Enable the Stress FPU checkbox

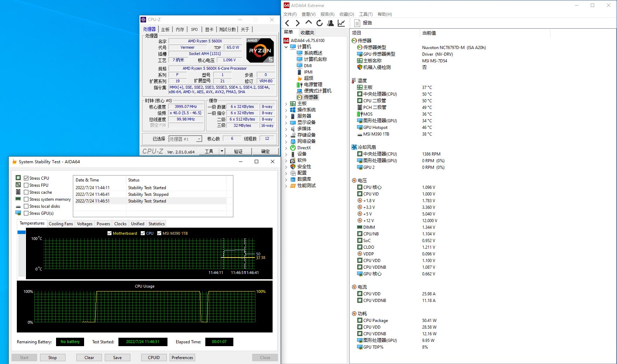26,185
